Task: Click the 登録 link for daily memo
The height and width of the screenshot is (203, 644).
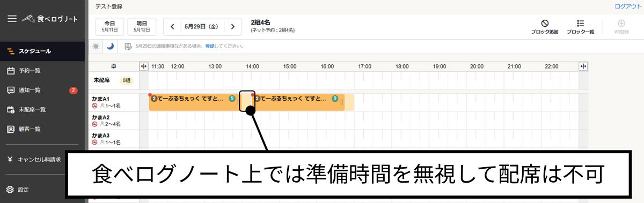Action: coord(210,47)
